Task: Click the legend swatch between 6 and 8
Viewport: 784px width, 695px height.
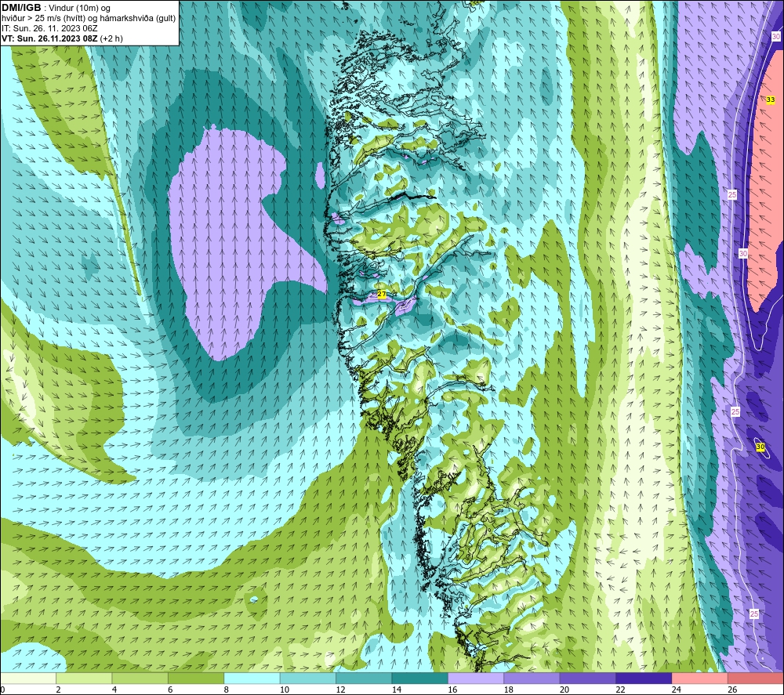Action: 196,678
